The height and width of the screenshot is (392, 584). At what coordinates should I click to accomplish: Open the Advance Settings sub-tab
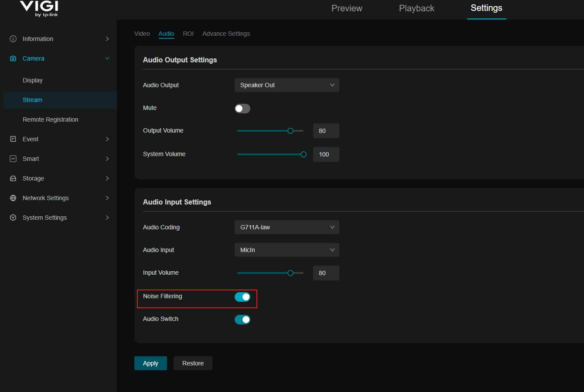226,34
